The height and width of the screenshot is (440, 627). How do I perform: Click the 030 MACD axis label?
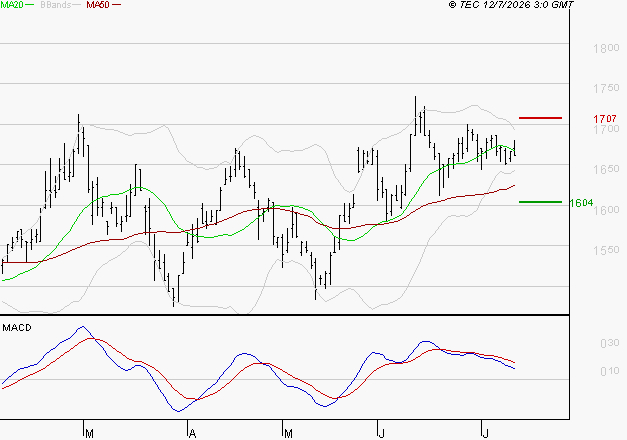[610, 343]
